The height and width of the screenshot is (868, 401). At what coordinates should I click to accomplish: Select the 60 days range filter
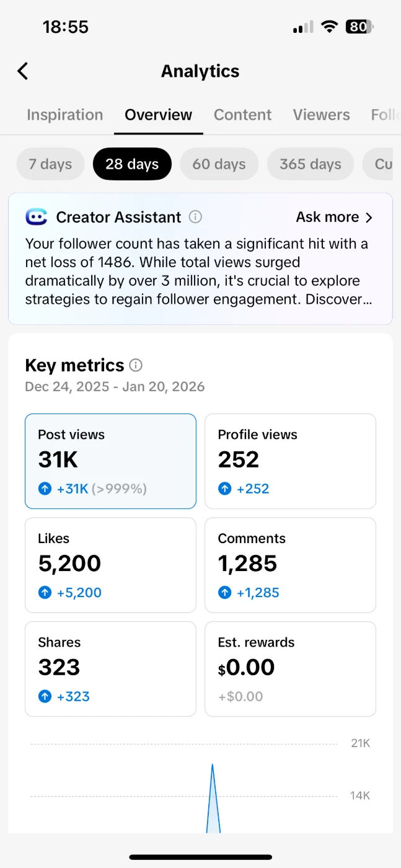coord(219,164)
